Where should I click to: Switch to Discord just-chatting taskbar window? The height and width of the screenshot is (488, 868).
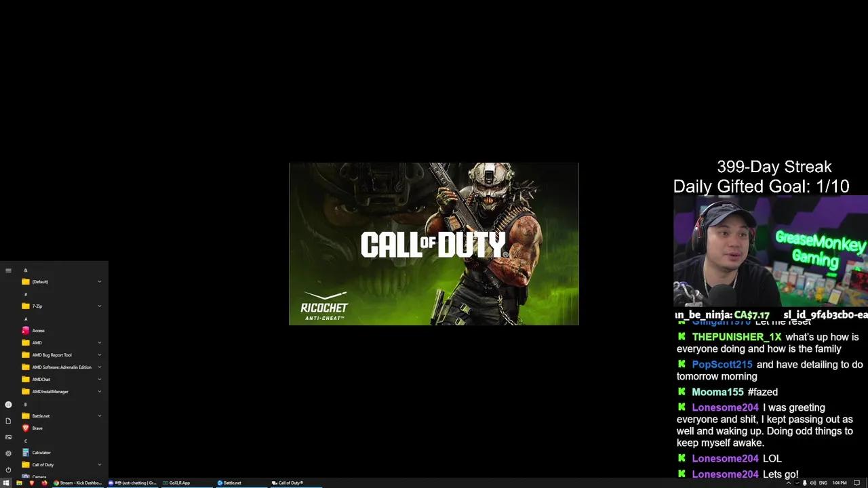point(133,483)
